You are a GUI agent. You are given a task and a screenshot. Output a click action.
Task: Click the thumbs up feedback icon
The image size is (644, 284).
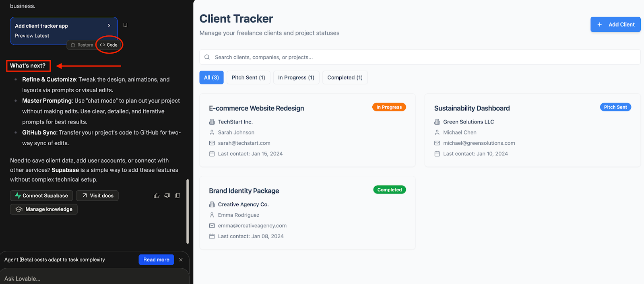(157, 196)
